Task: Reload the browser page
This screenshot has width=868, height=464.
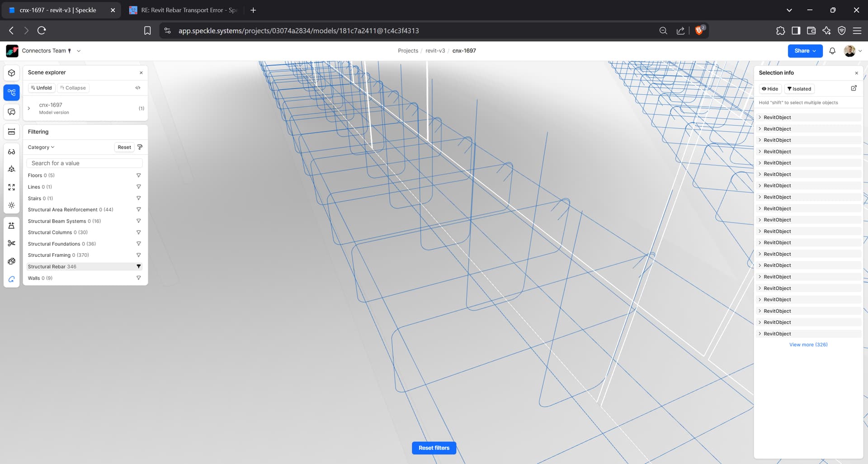Action: pos(42,30)
